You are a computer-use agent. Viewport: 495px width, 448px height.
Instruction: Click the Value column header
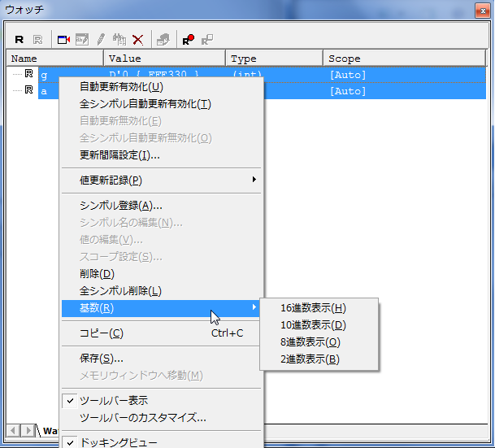pos(164,59)
